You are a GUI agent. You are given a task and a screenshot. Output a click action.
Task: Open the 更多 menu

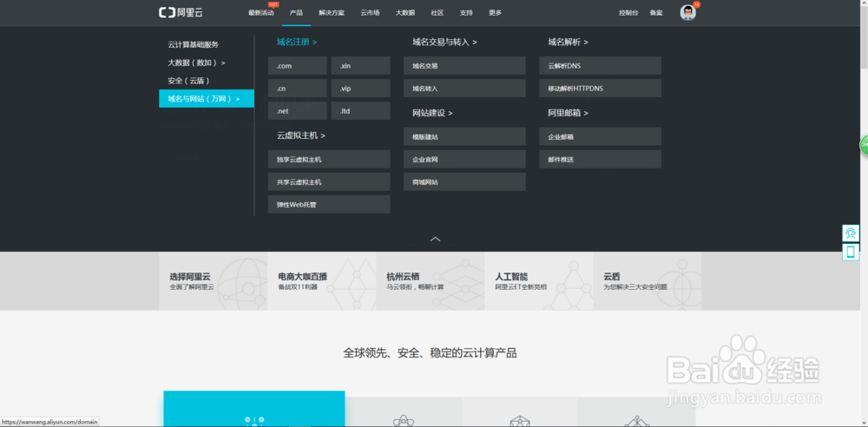[495, 13]
